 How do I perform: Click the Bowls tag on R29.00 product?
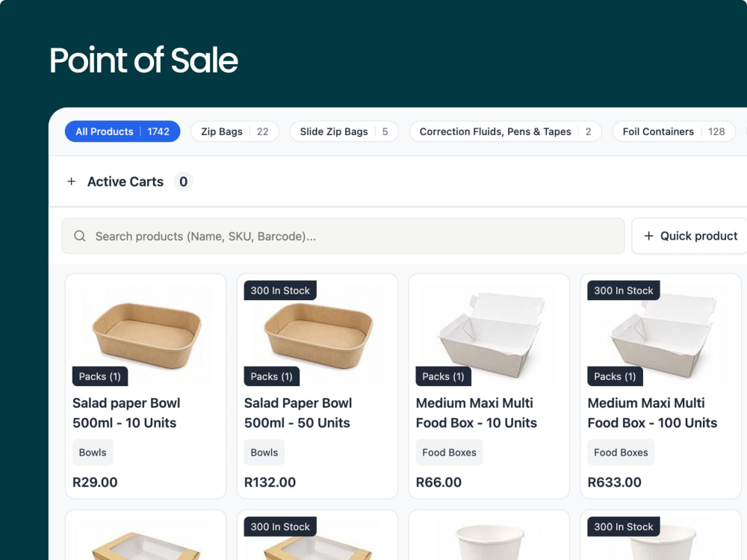click(93, 452)
